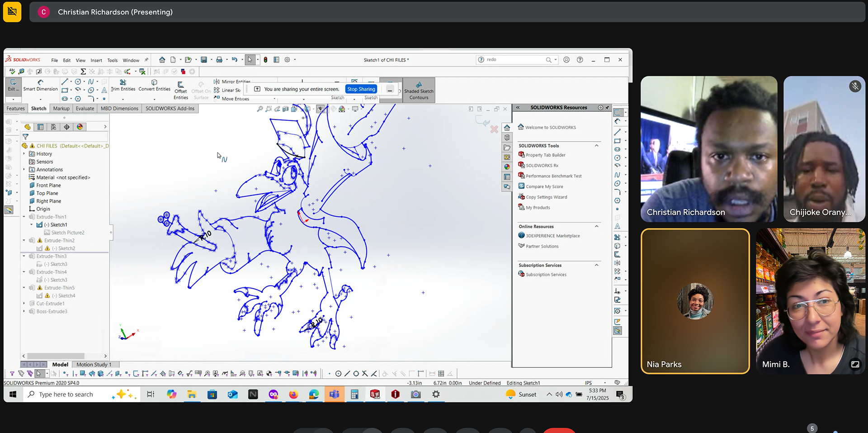Open Windows Start menu
Viewport: 868px width, 433px height.
point(13,395)
